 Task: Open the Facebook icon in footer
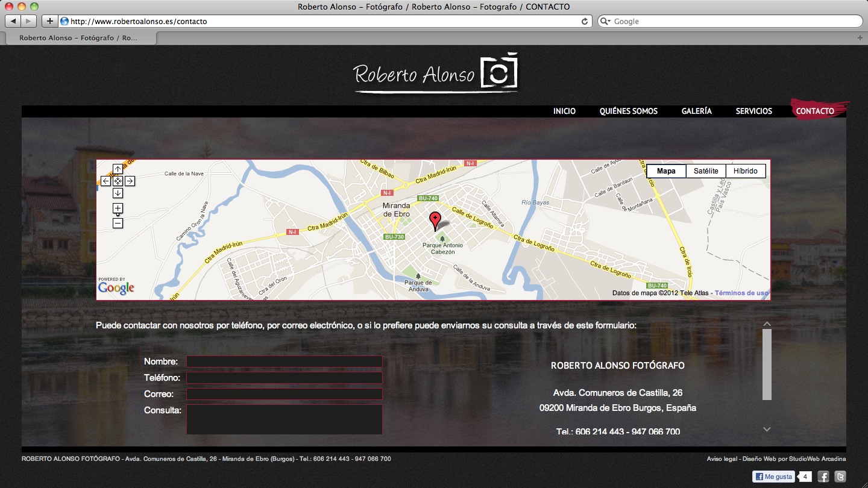point(823,477)
